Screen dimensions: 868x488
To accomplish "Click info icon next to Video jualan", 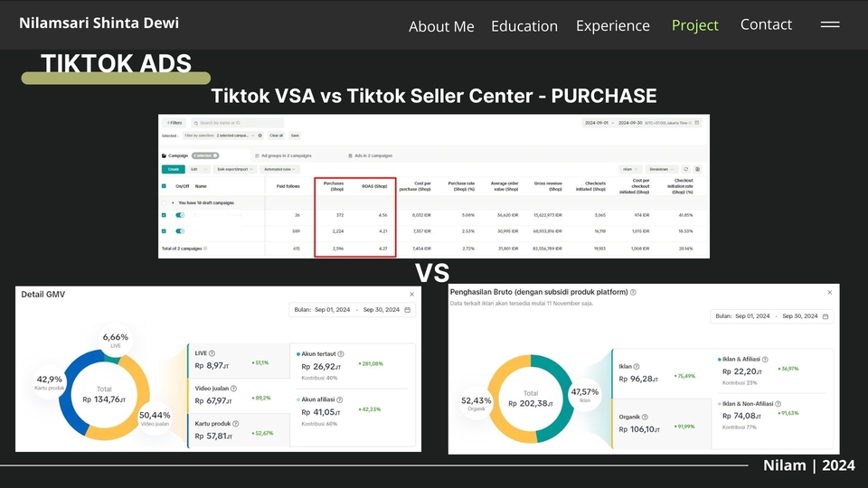I will click(233, 389).
